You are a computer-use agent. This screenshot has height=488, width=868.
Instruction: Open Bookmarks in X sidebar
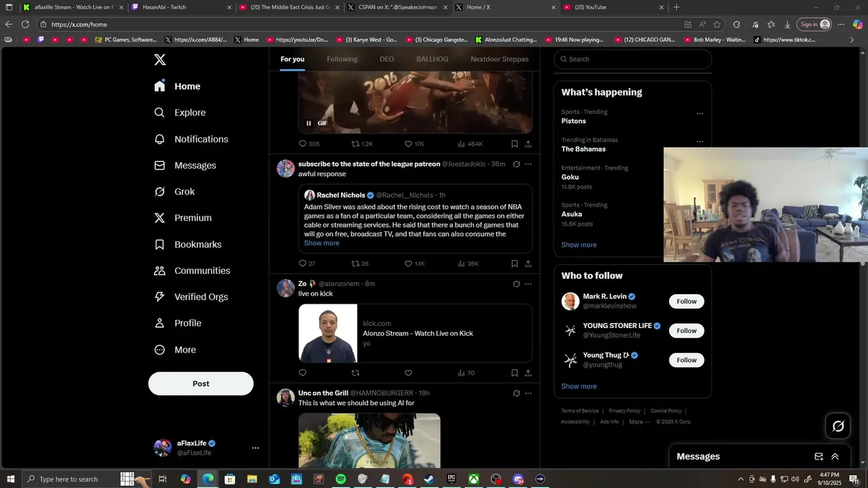click(x=188, y=244)
